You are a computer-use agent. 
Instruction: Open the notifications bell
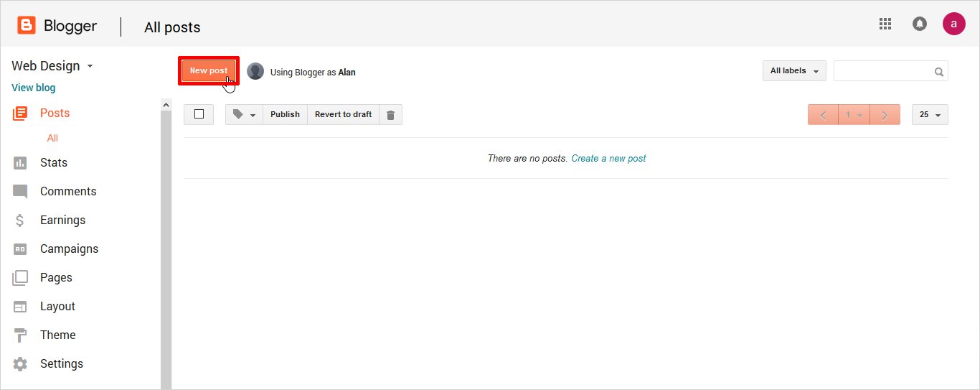[x=919, y=24]
